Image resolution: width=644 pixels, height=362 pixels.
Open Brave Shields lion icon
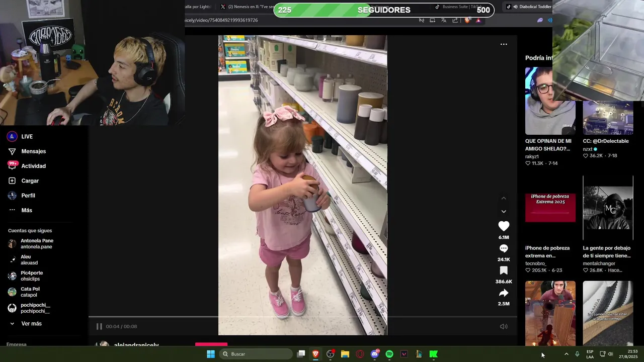(467, 20)
